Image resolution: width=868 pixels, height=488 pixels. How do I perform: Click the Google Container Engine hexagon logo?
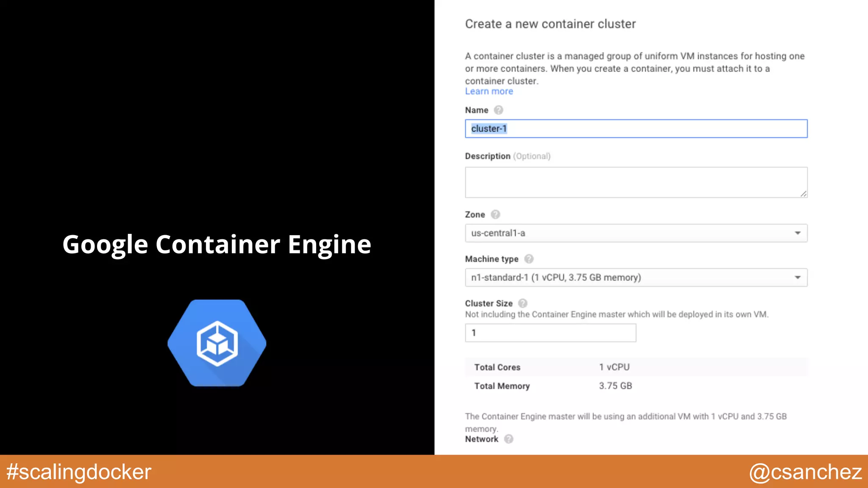coord(217,343)
